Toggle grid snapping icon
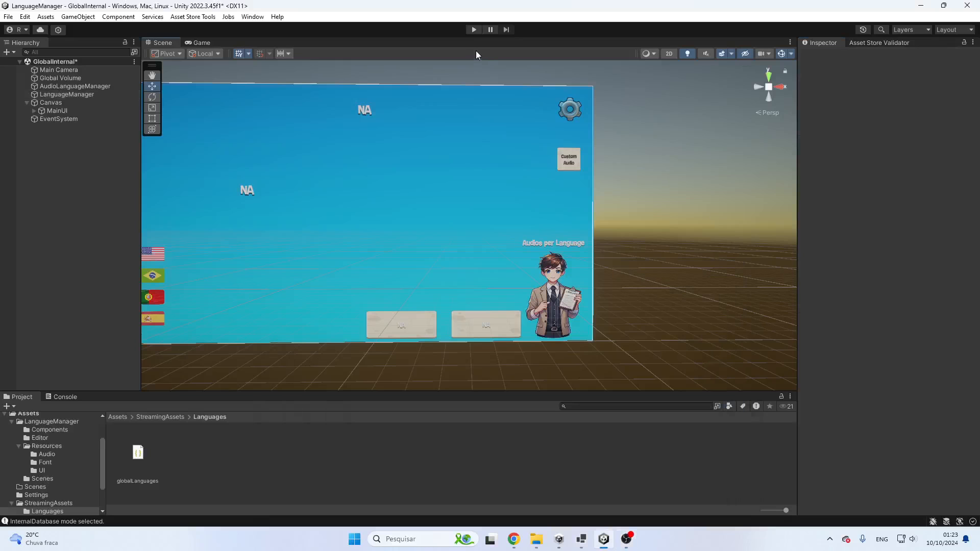980x551 pixels. (259, 54)
